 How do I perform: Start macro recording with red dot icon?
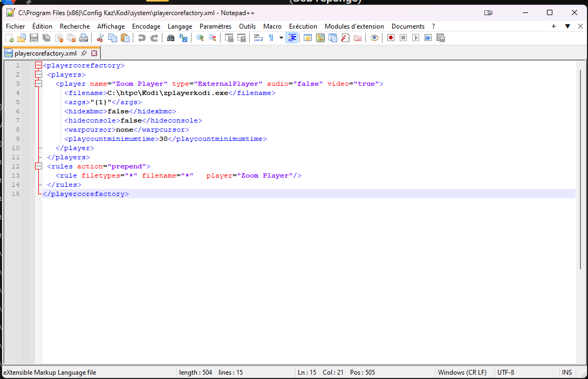390,38
